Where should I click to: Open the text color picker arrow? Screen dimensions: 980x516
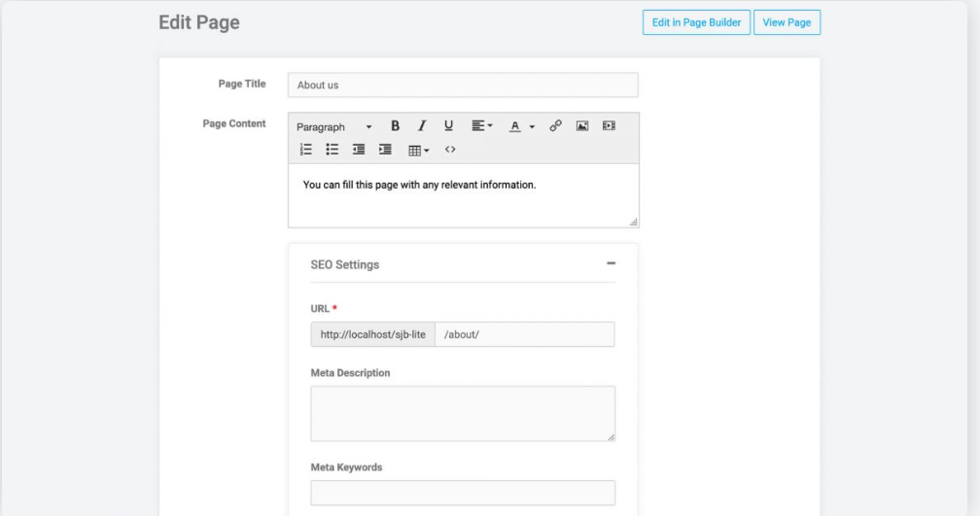point(532,126)
